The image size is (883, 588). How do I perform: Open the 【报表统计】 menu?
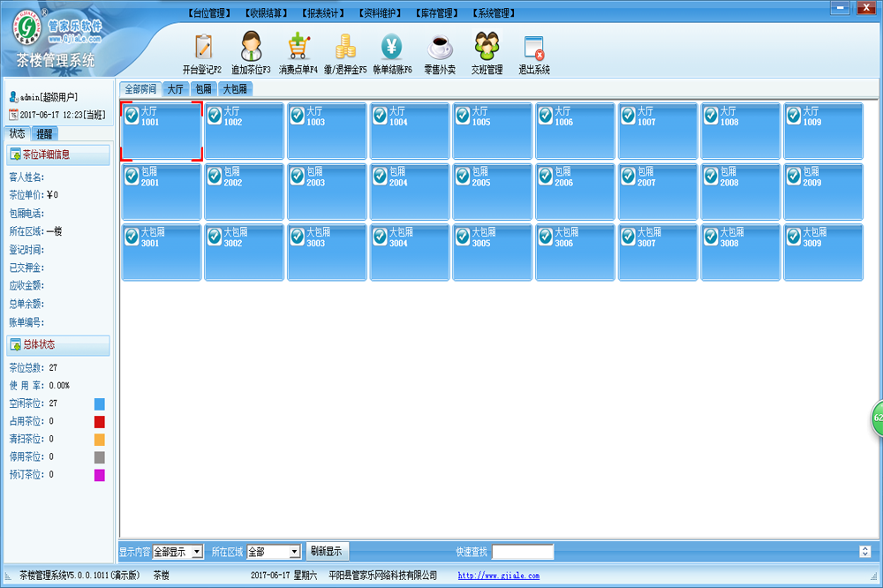(323, 13)
